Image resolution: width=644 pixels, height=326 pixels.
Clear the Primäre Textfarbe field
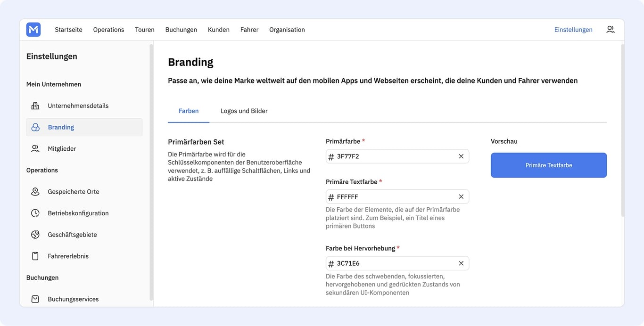[x=461, y=196]
